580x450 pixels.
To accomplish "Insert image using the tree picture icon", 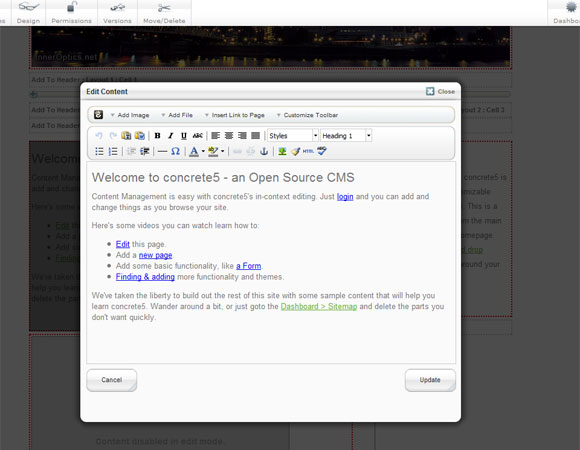I will [x=282, y=151].
